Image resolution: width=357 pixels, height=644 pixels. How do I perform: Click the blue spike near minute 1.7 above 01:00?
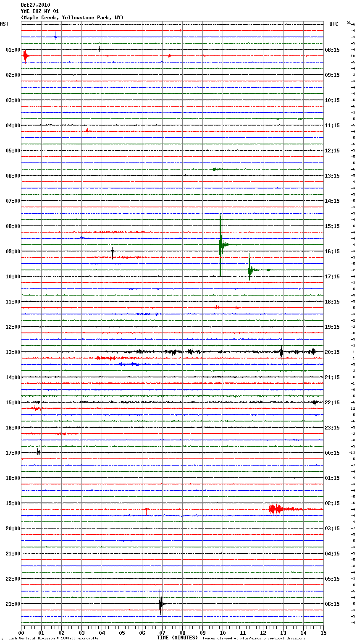[55, 37]
